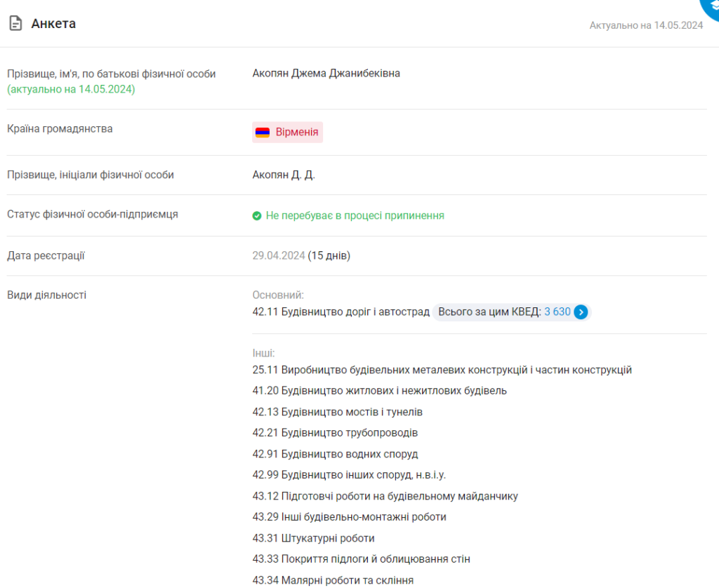Viewport: 719px width, 588px height.
Task: Click activity 43.31 Штукатурні роботи
Action: 313,538
